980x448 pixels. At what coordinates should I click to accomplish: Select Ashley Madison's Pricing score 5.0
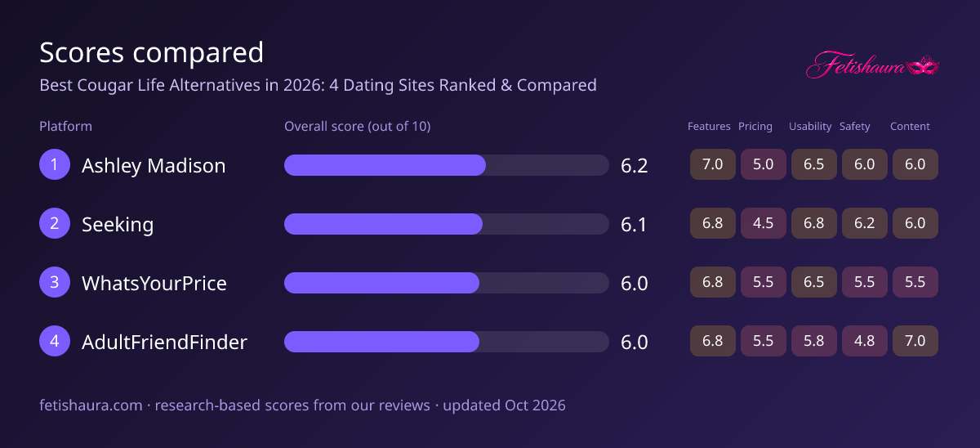pyautogui.click(x=764, y=164)
